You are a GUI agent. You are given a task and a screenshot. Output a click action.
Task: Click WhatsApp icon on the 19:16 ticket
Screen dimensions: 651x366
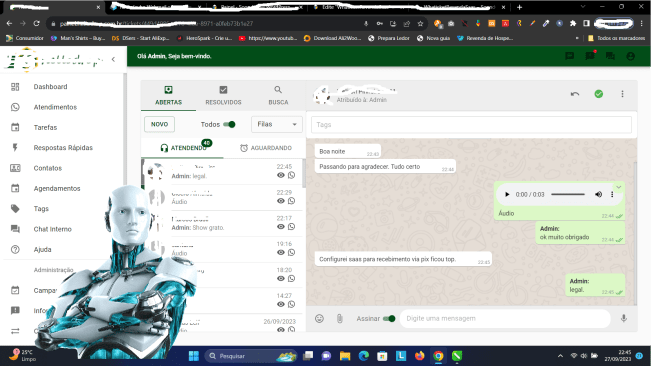coord(291,252)
